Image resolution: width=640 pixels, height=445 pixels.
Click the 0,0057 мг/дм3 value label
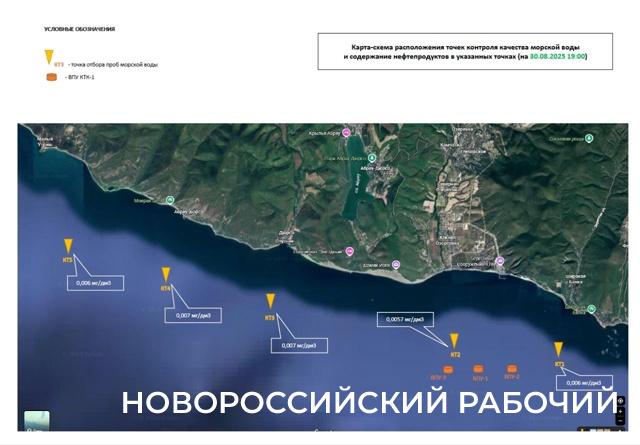pyautogui.click(x=405, y=319)
